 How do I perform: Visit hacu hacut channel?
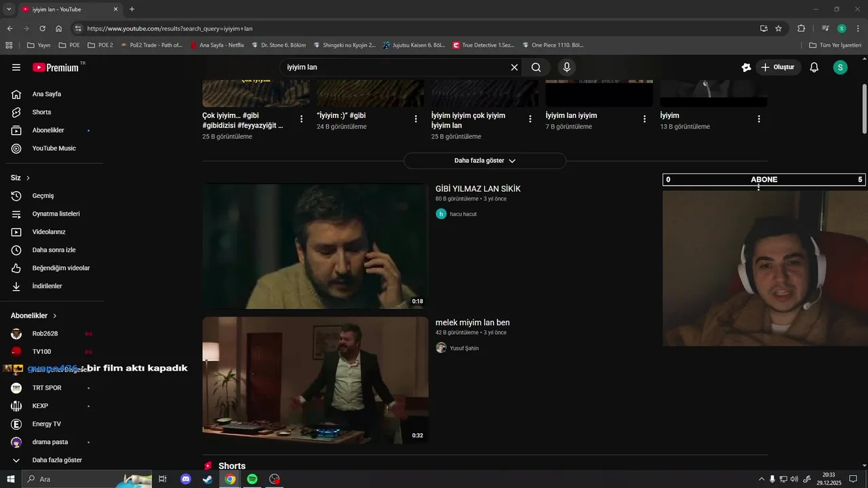point(463,214)
